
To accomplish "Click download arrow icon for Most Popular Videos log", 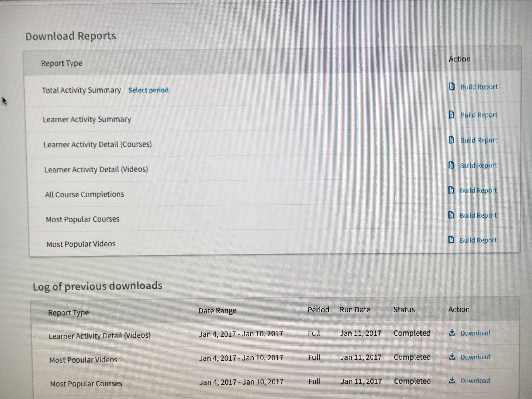I will point(452,356).
